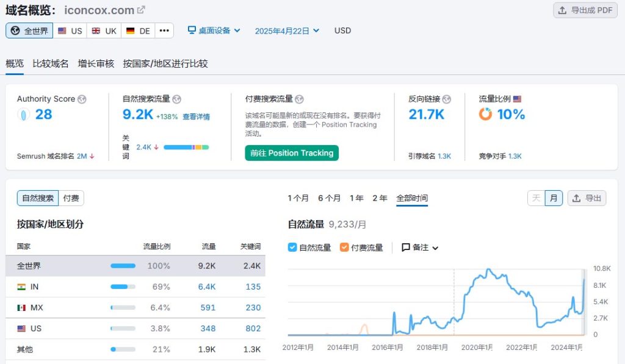Click competitors 1.3K link
The height and width of the screenshot is (364, 625).
[515, 156]
